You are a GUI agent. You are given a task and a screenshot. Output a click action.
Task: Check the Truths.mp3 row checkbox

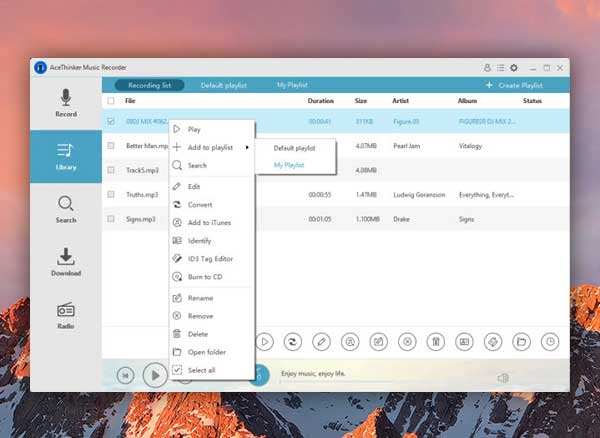(111, 194)
